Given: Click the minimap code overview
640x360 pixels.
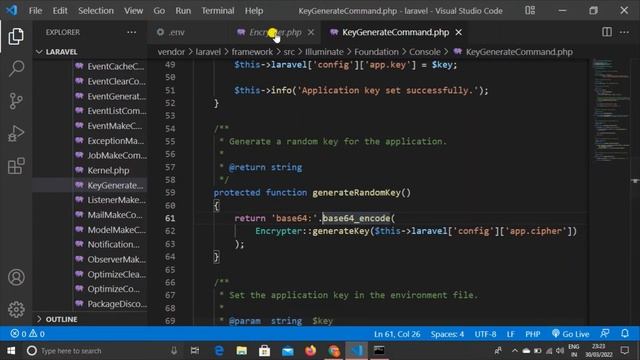Looking at the screenshot, I should pyautogui.click(x=611, y=110).
